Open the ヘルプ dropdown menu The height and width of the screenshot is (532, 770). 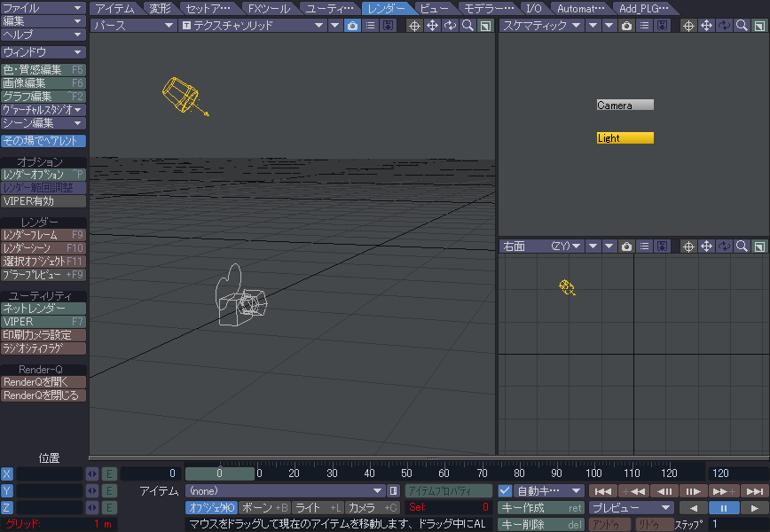click(x=43, y=35)
